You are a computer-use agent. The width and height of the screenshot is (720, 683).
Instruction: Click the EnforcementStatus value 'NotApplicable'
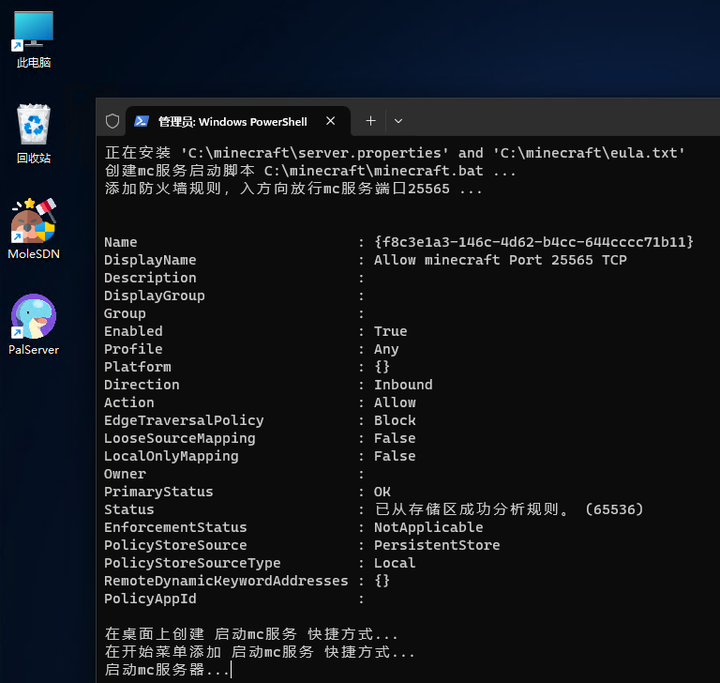point(428,527)
